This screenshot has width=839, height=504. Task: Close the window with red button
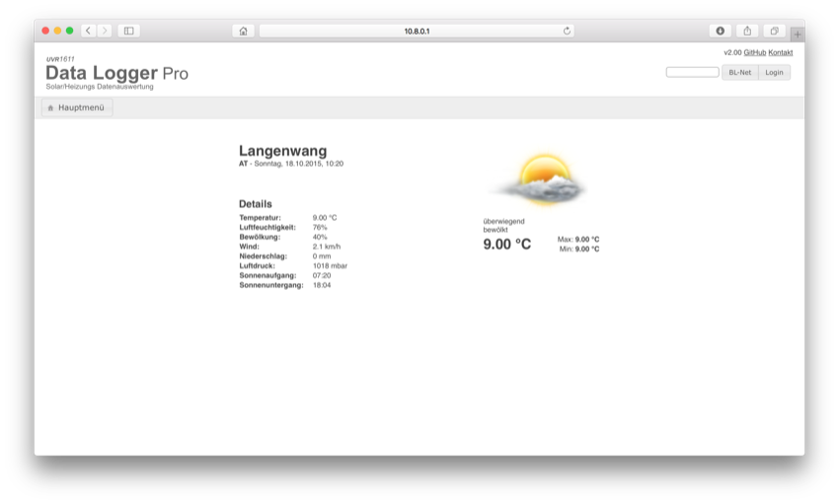[45, 31]
